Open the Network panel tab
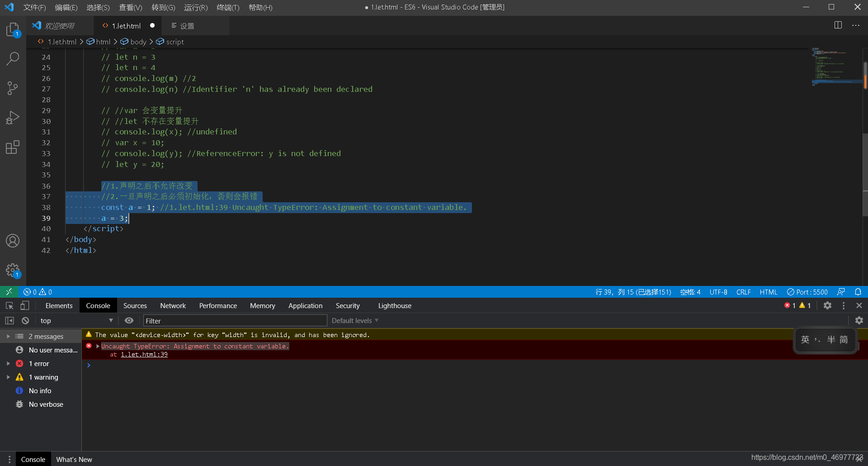The height and width of the screenshot is (466, 868). (173, 305)
